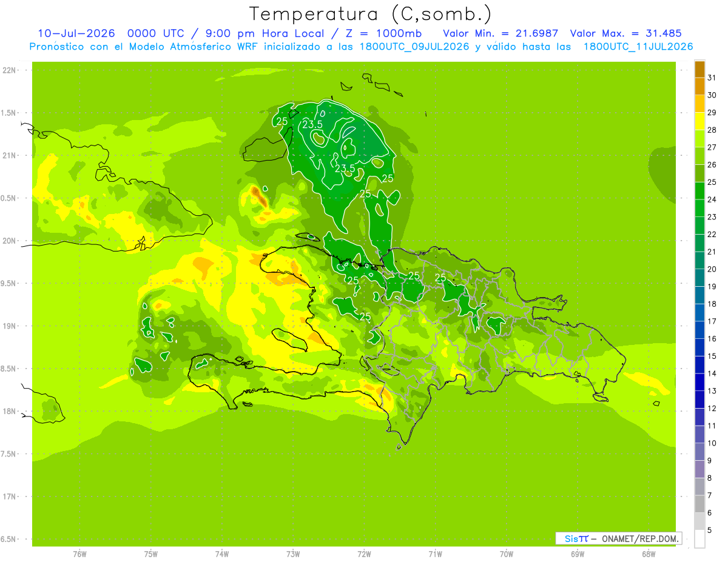728x562 pixels.
Task: Click the "20" colorbar label
Action: pos(712,269)
